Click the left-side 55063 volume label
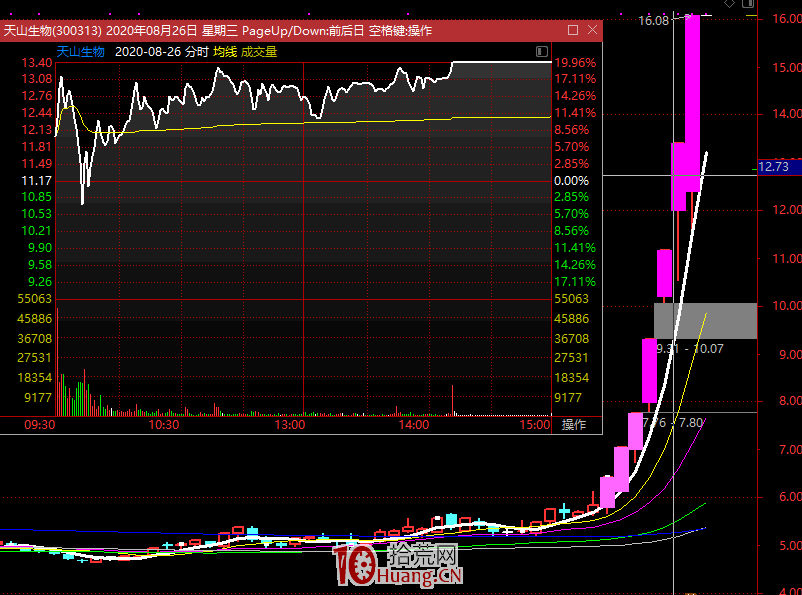802x595 pixels. 35,299
